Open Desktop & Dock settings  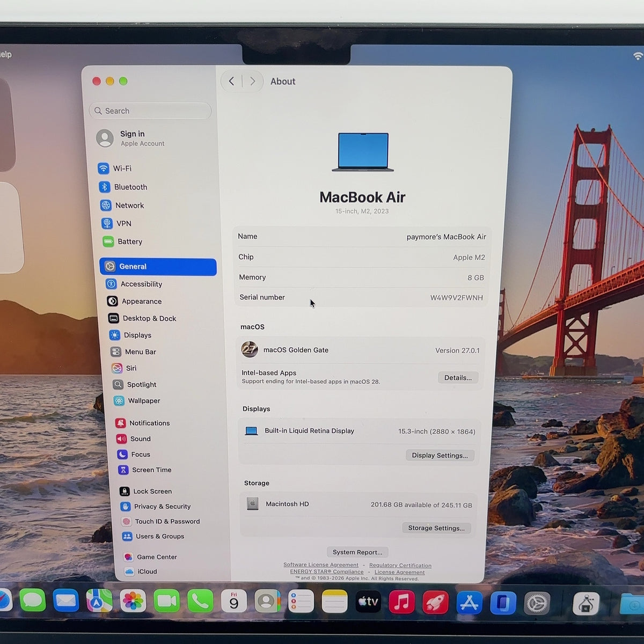click(142, 318)
